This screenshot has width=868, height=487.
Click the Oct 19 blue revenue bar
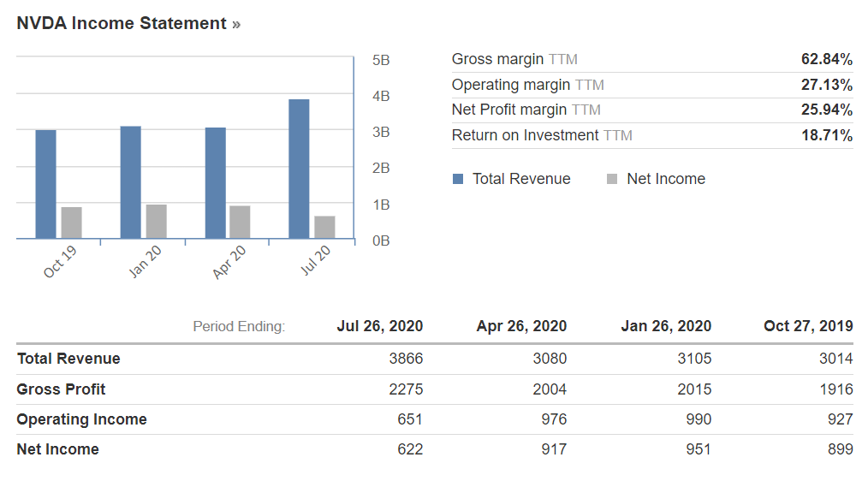pyautogui.click(x=45, y=184)
